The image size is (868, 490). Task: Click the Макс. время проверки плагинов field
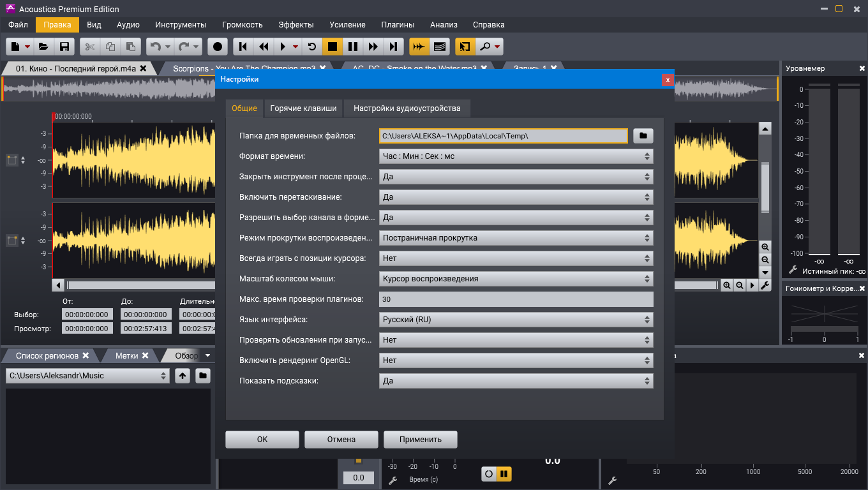click(x=516, y=299)
